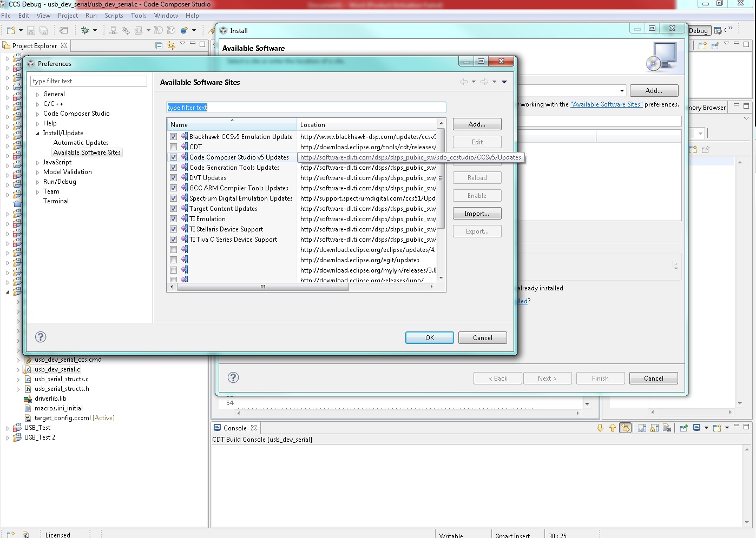Close the Project Explorer view tab
Image resolution: width=756 pixels, height=538 pixels.
tap(64, 45)
